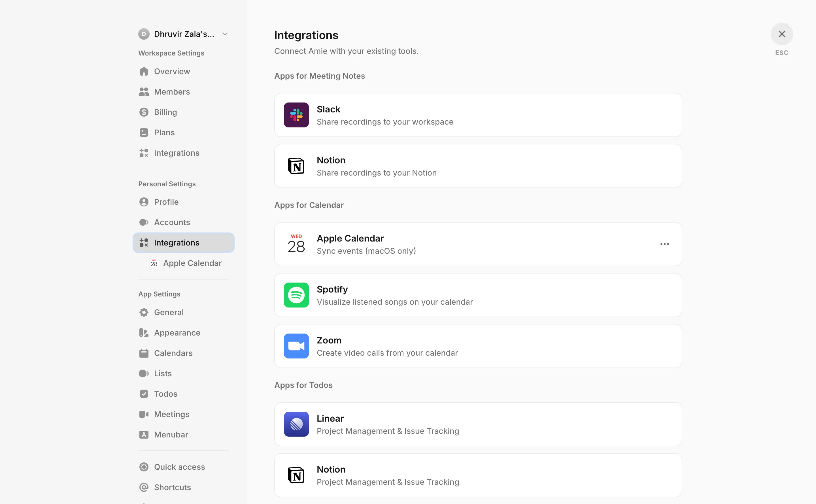The height and width of the screenshot is (504, 816).
Task: Open the Dhruvir Zala's workspace switcher dropdown
Action: 183,34
